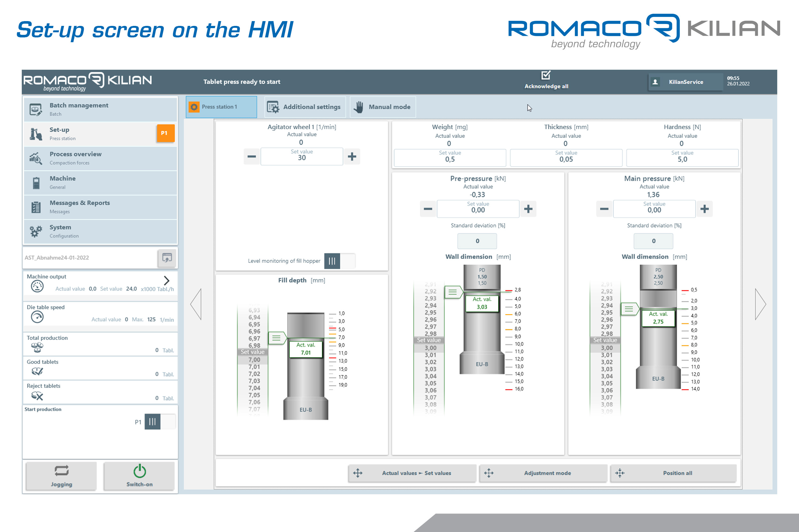The height and width of the screenshot is (532, 799).
Task: Activate Adjustment mode button
Action: (x=543, y=473)
